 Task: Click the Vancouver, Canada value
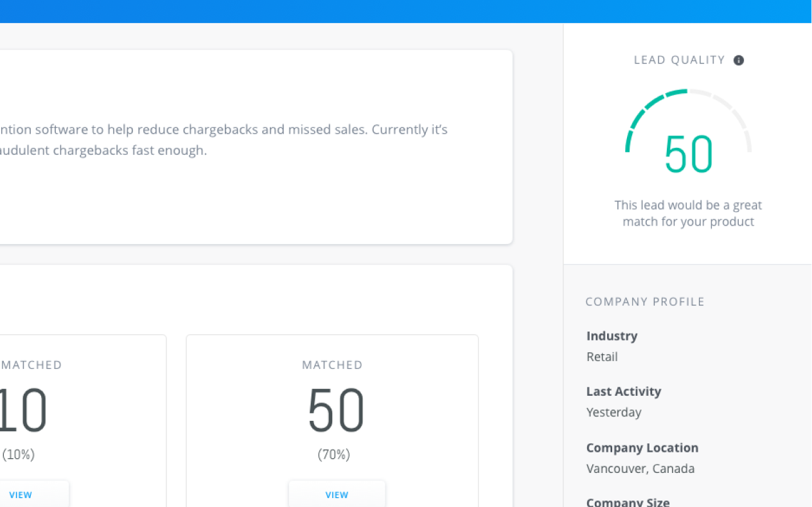[640, 468]
